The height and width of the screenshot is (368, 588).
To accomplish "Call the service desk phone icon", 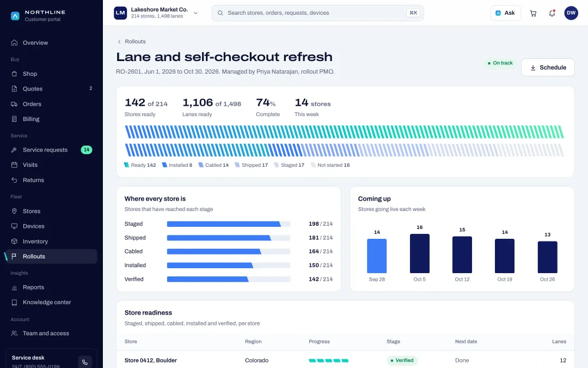I will (85, 363).
